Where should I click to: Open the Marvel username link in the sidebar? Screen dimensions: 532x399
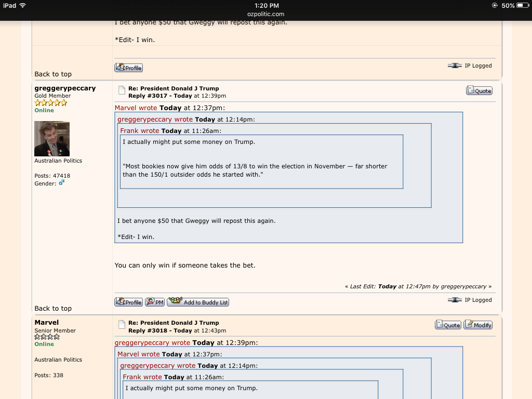pyautogui.click(x=47, y=323)
